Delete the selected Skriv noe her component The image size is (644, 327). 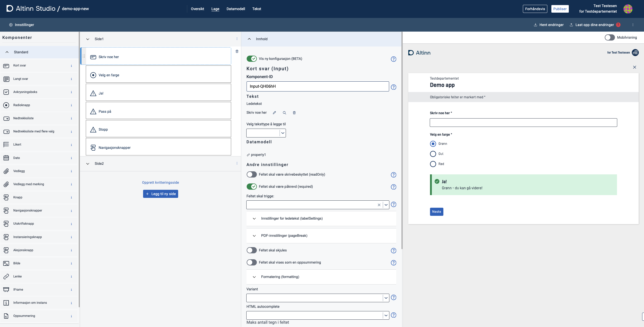pyautogui.click(x=237, y=51)
